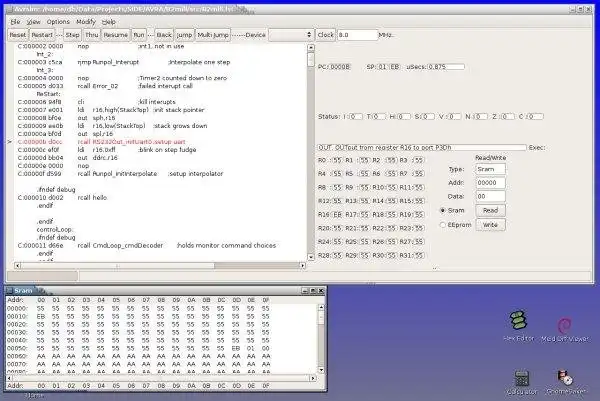Click the status Z flag field

point(507,116)
